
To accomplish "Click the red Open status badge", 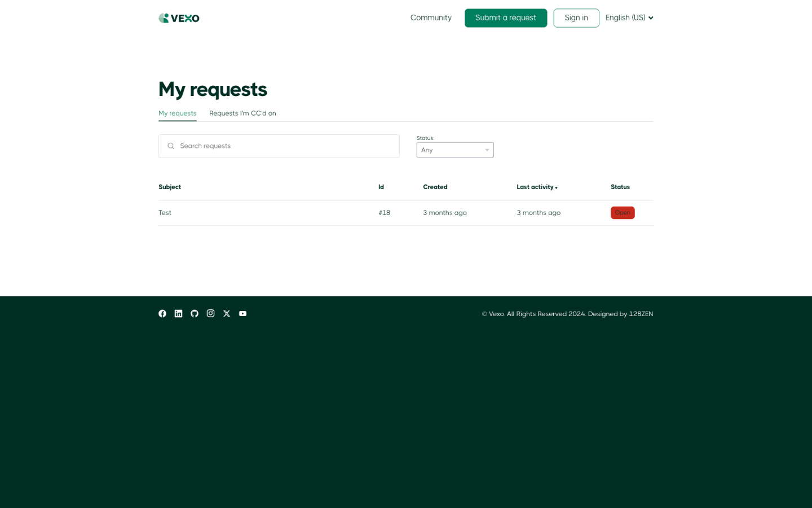I will pyautogui.click(x=622, y=213).
